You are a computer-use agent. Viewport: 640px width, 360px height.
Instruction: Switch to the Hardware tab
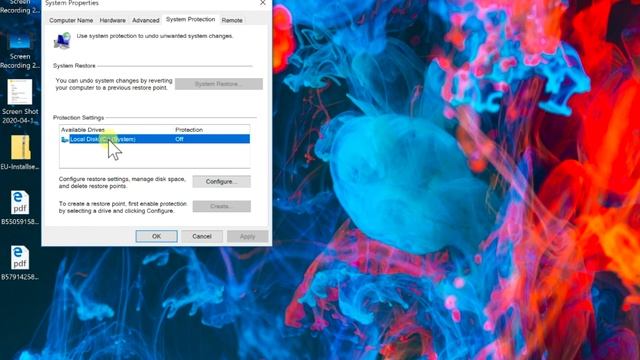[x=113, y=20]
